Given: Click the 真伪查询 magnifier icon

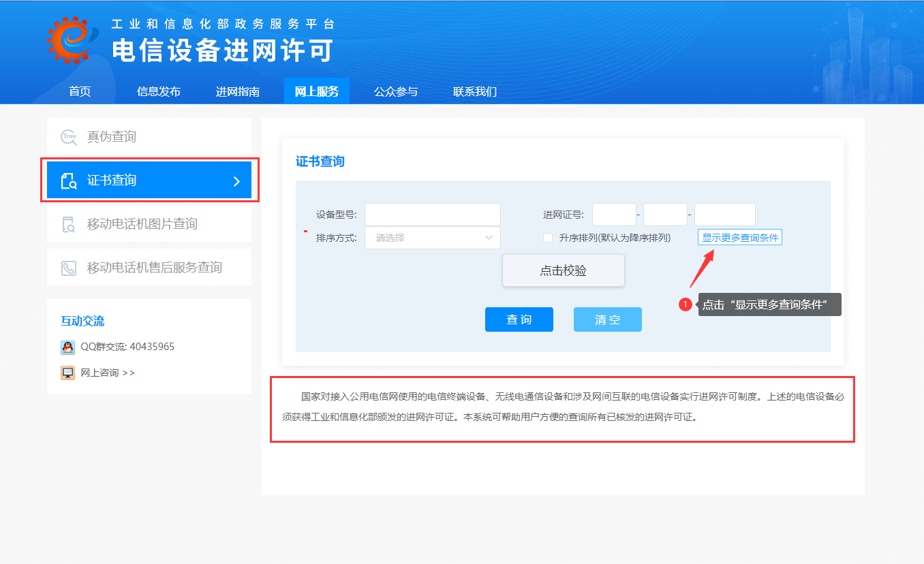Looking at the screenshot, I should coord(69,137).
